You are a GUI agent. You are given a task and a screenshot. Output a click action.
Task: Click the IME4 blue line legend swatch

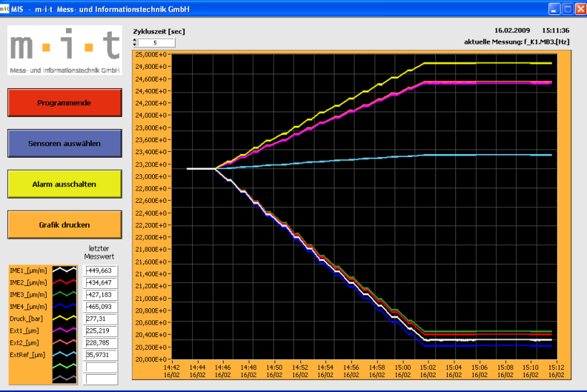point(65,306)
